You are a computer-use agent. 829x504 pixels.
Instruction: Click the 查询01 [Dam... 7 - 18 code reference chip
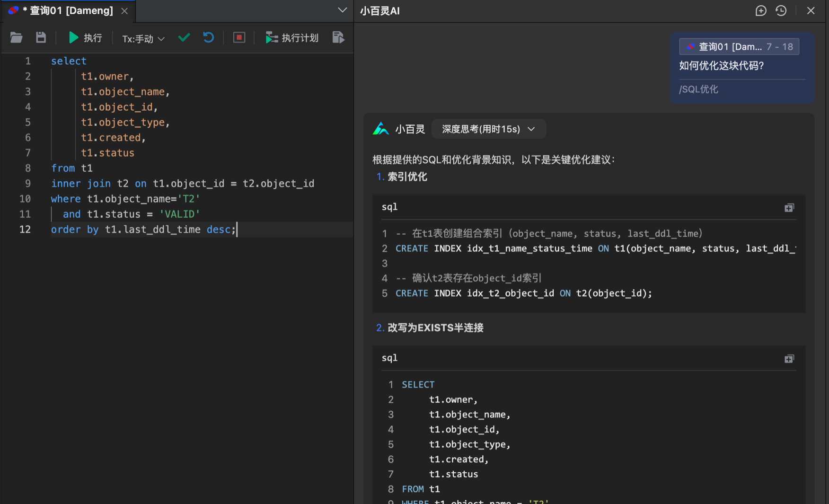tap(739, 46)
